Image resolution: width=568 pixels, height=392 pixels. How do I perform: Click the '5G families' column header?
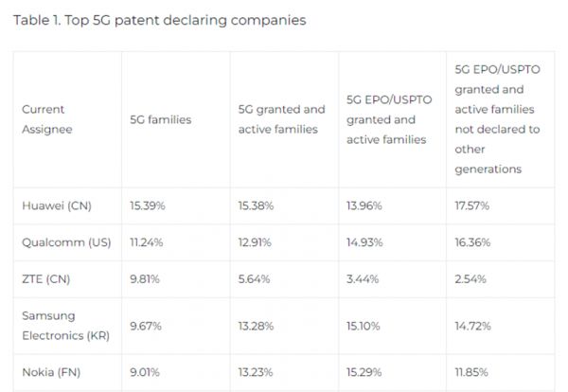click(x=160, y=119)
